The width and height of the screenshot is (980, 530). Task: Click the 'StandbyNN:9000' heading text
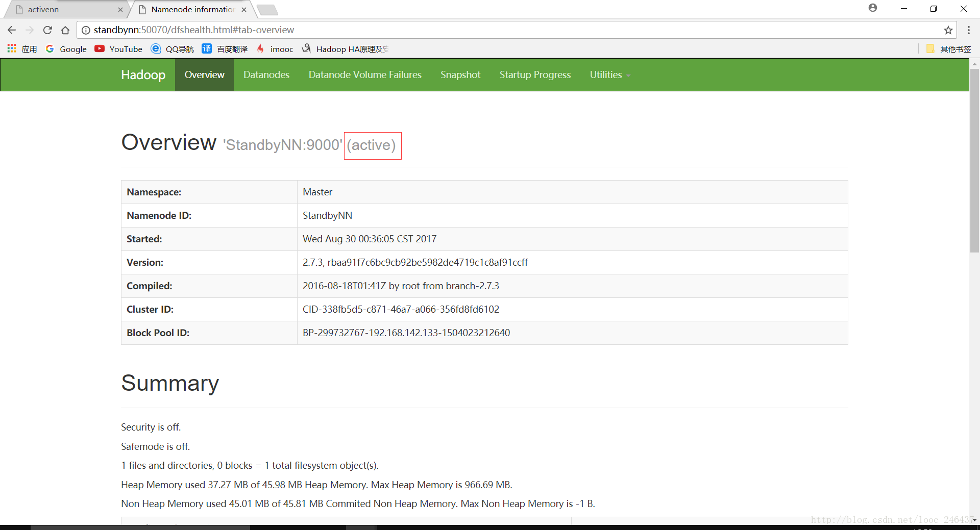click(x=283, y=145)
